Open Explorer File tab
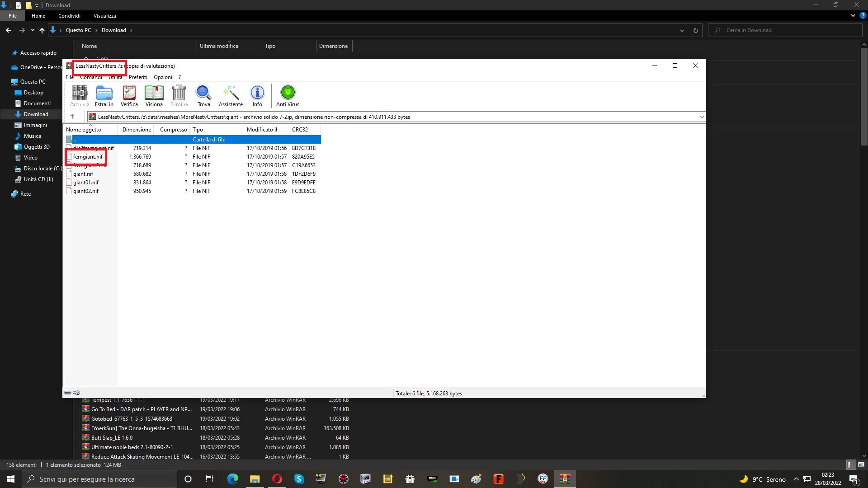This screenshot has width=868, height=488. tap(13, 16)
